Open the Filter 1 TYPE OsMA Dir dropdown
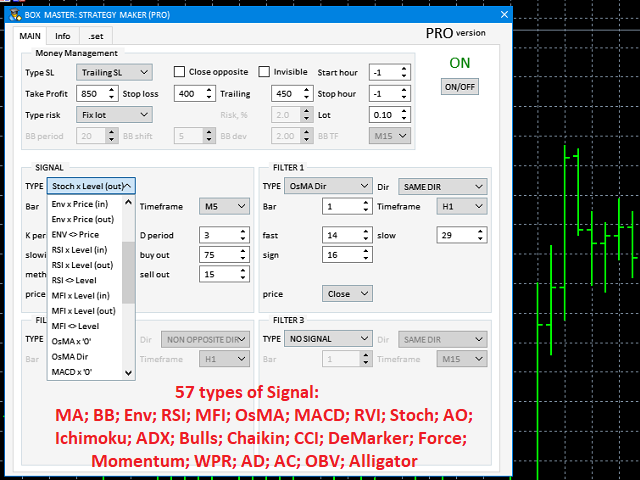 pos(328,186)
